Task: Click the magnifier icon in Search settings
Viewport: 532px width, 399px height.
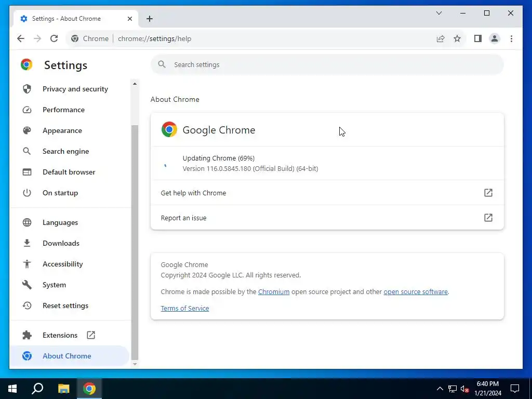Action: tap(162, 64)
